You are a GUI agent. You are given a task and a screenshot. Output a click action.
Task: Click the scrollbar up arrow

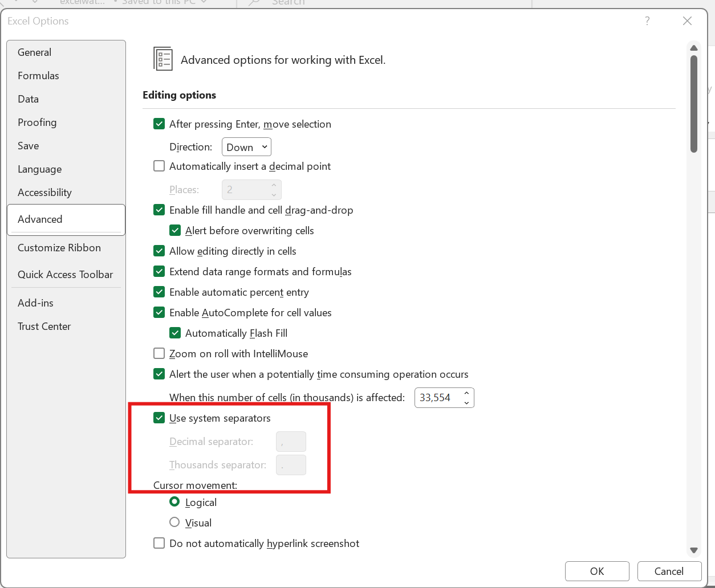pos(694,48)
